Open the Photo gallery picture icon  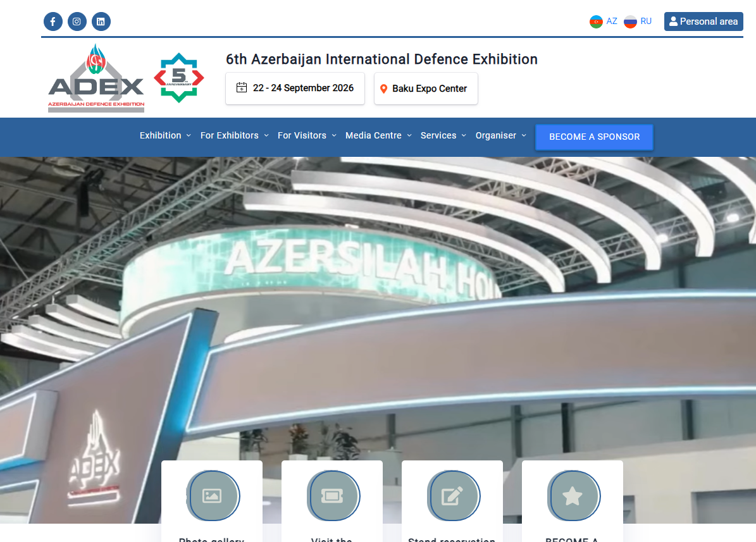[212, 496]
